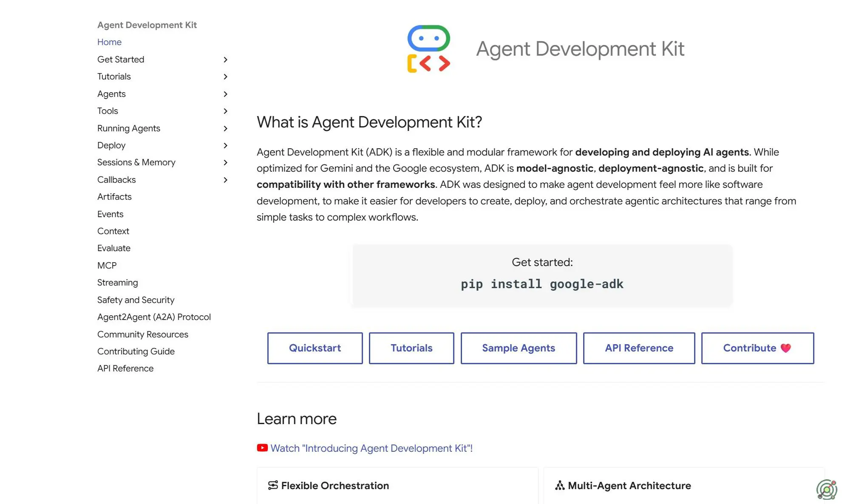Click the Multi-Agent Architecture card icon
Viewport: 842px width, 504px height.
(560, 485)
